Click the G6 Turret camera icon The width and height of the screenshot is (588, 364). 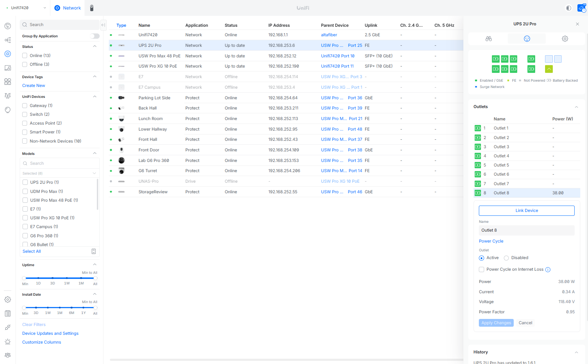[121, 171]
